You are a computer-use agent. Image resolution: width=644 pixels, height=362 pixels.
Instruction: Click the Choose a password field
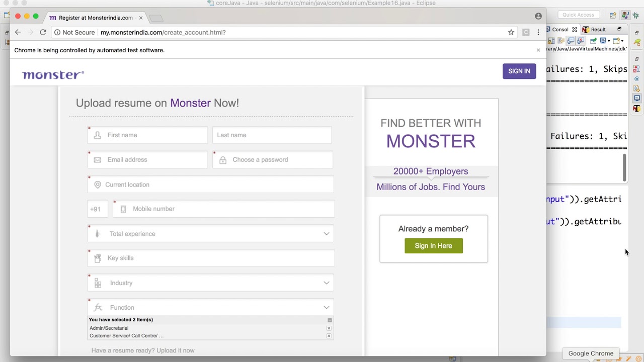pyautogui.click(x=273, y=160)
